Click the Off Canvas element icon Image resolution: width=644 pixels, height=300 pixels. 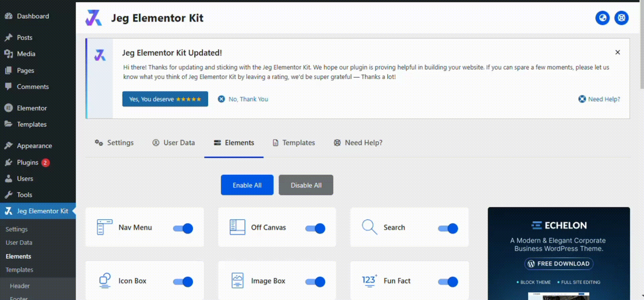click(x=237, y=227)
